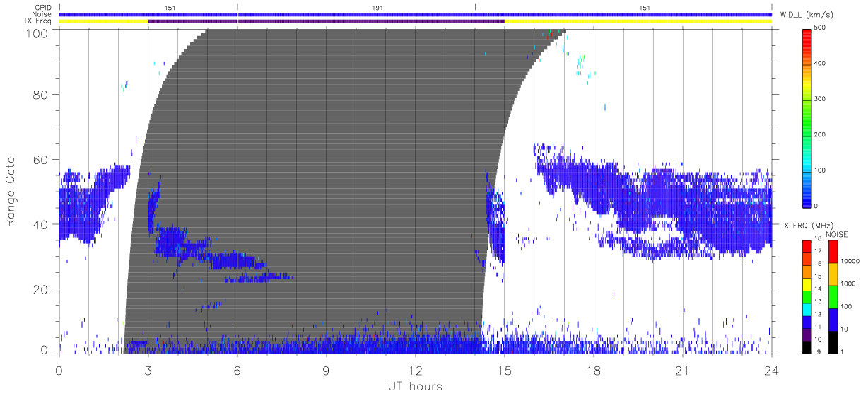Pick the blue swatch in the NOISE legend

coord(833,320)
